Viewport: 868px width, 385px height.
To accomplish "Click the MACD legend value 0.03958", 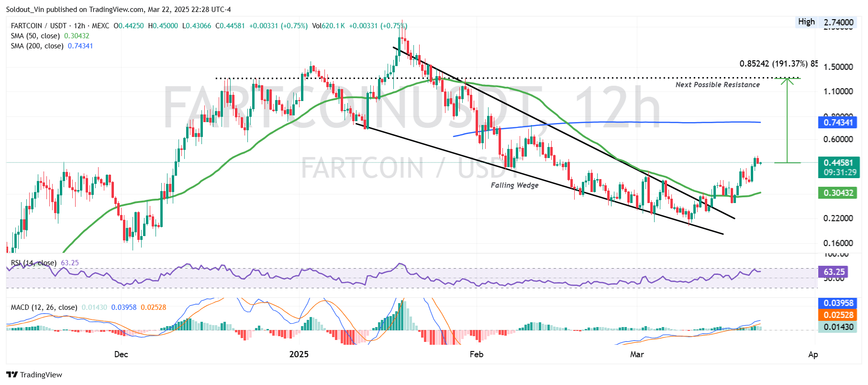I will 124,307.
